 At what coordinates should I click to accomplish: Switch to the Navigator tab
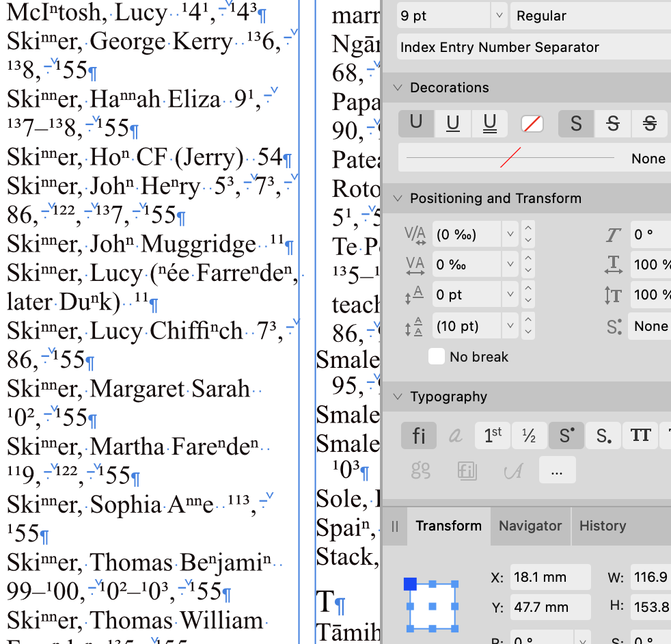click(530, 526)
